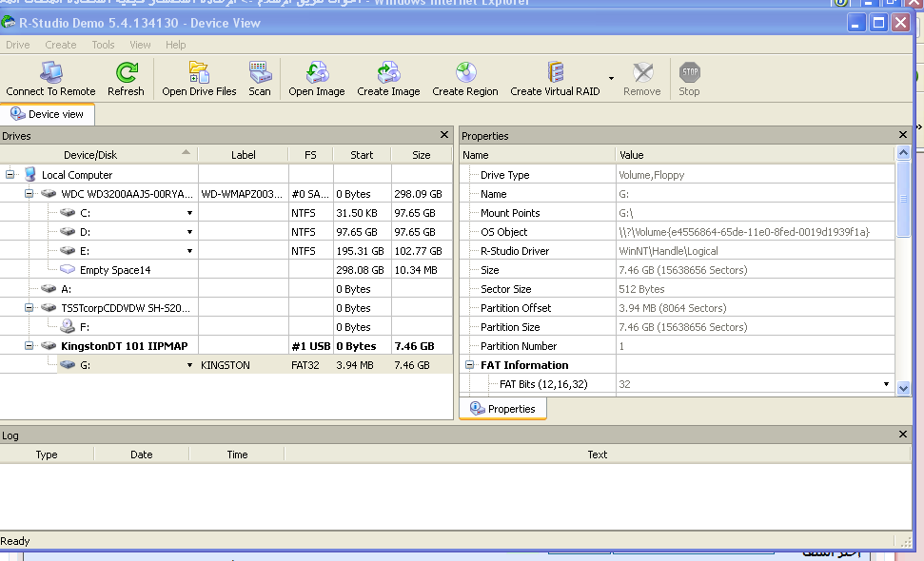Sort drives by the FS column header

(x=310, y=155)
